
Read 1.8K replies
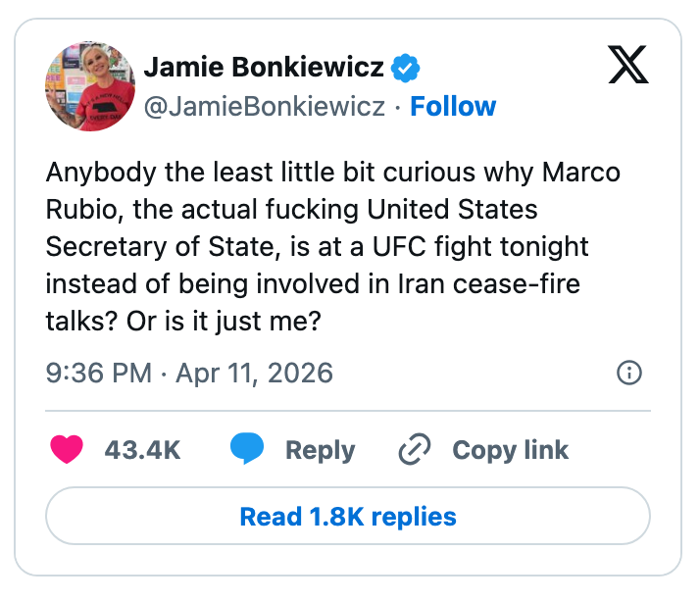click(x=348, y=516)
